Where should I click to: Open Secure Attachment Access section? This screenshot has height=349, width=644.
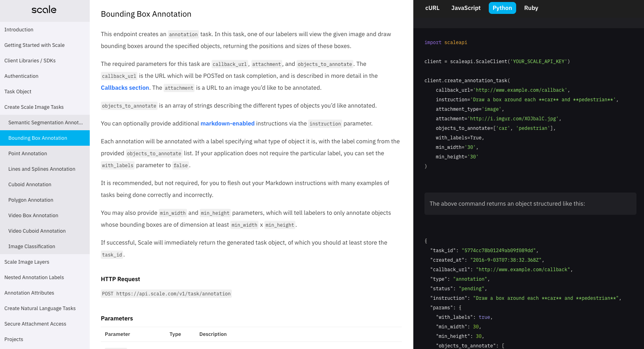(45, 324)
